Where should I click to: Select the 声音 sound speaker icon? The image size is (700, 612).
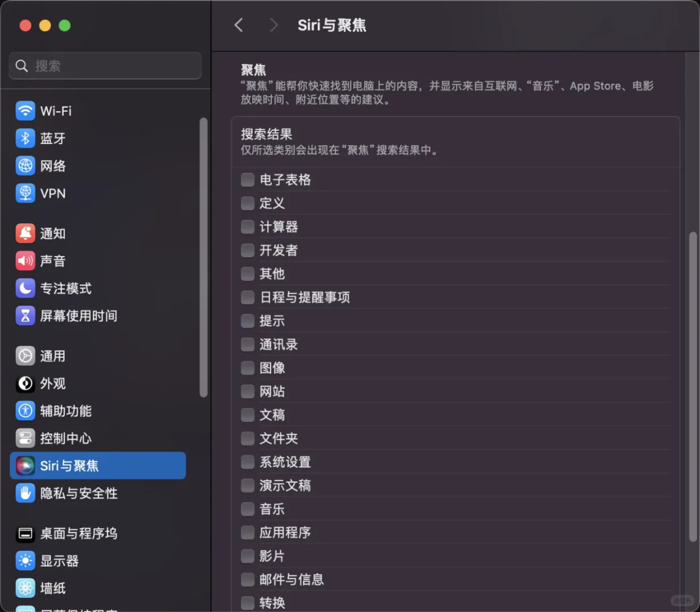coord(25,261)
